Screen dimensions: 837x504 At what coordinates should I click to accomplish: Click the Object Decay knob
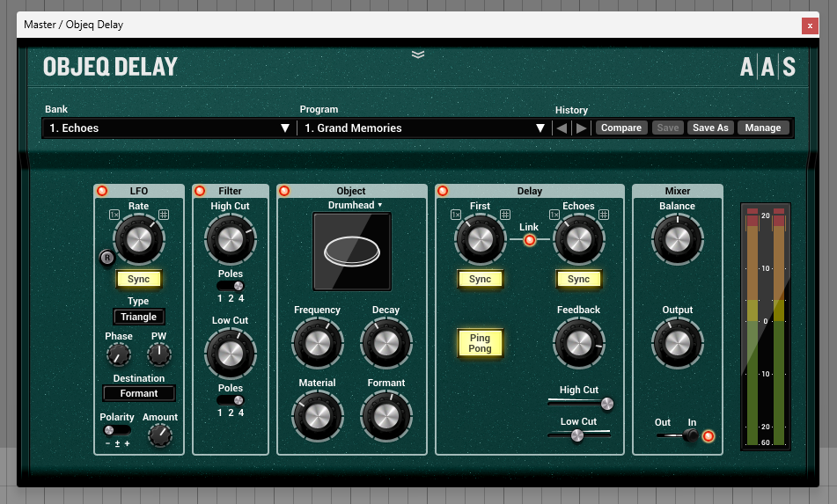386,343
